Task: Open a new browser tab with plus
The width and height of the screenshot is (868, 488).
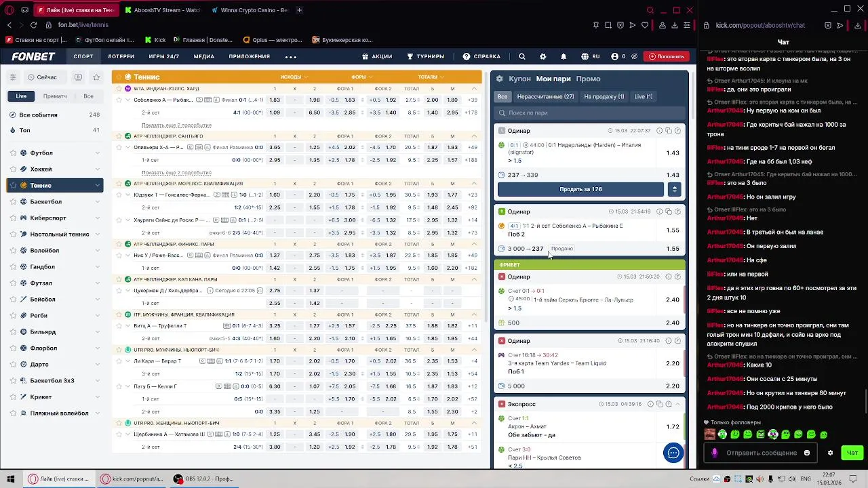Action: point(299,10)
